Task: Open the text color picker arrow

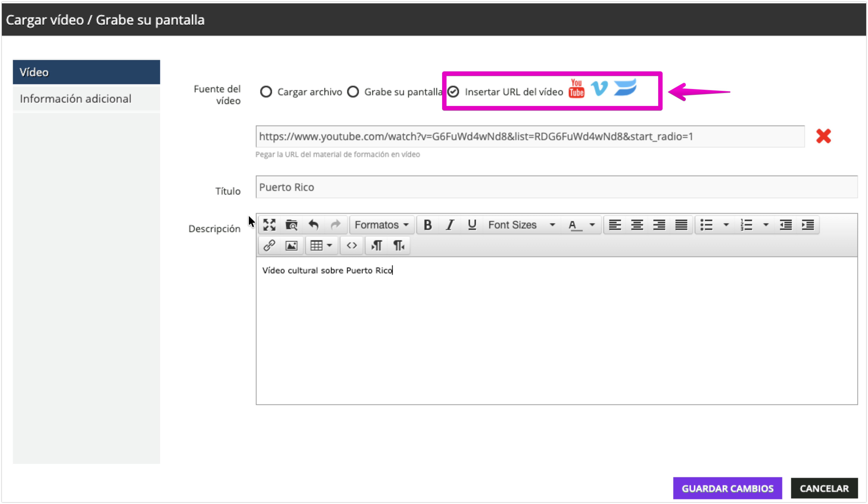Action: point(592,225)
